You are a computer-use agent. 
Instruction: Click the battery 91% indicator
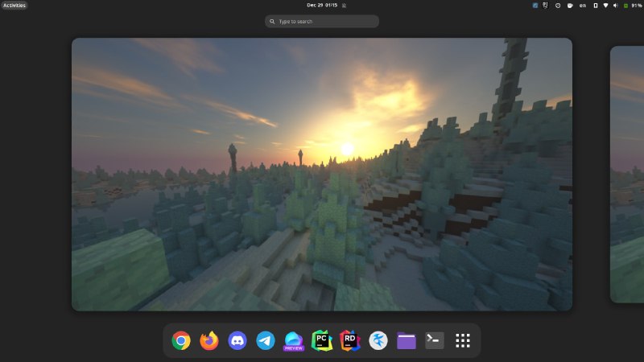[633, 6]
